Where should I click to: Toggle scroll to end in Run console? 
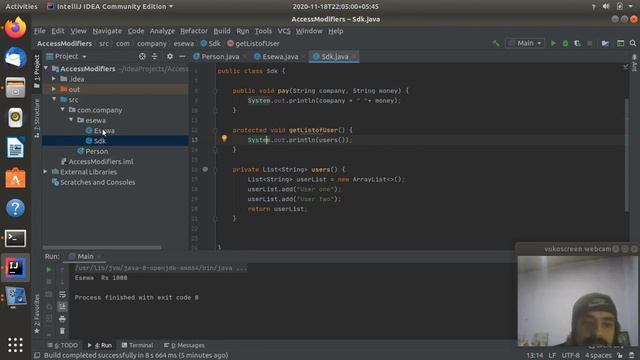62,307
